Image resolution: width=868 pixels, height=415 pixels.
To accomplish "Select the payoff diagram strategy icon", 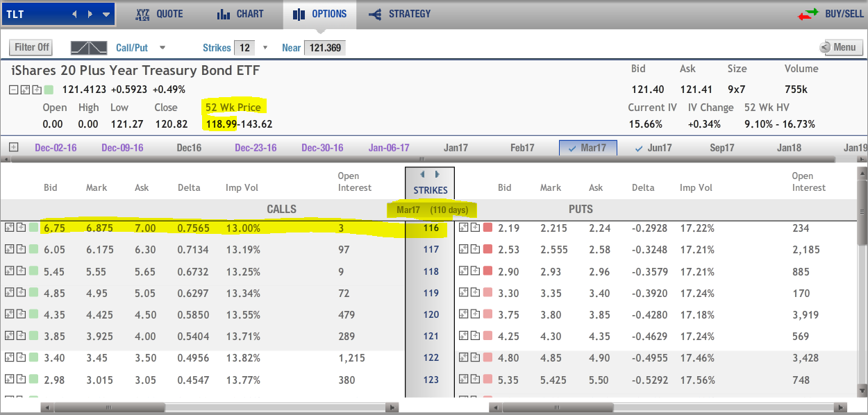I will 89,48.
